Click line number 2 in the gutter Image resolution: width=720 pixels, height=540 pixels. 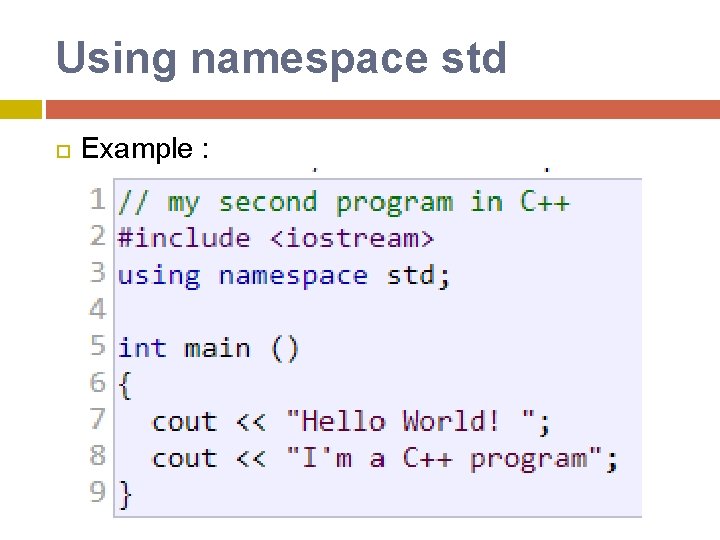[x=97, y=236]
